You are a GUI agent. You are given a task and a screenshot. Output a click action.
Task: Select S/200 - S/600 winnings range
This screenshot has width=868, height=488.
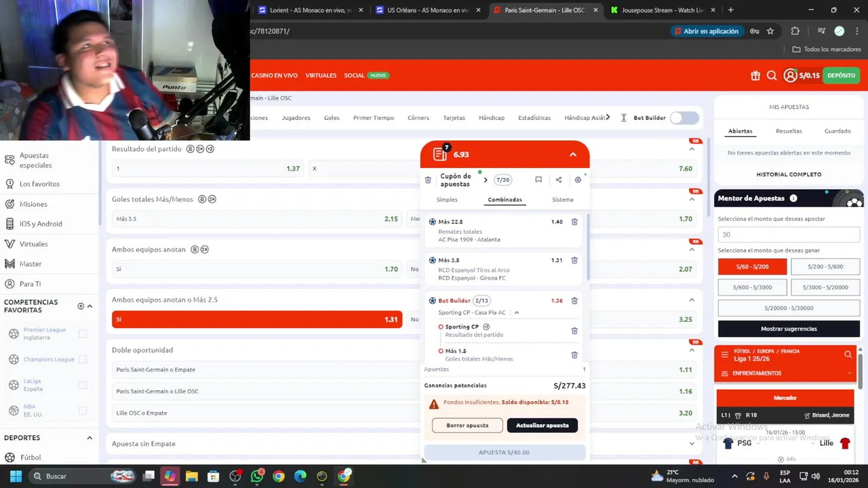[825, 267]
